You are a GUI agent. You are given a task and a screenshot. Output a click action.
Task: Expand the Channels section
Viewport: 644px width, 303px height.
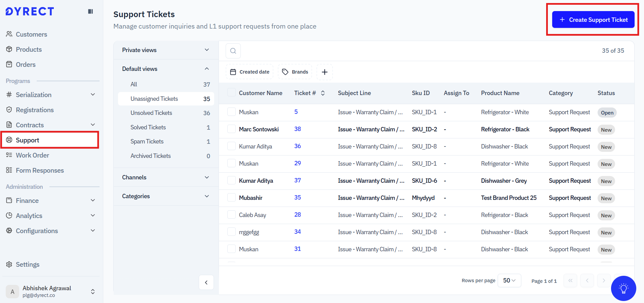pyautogui.click(x=166, y=177)
